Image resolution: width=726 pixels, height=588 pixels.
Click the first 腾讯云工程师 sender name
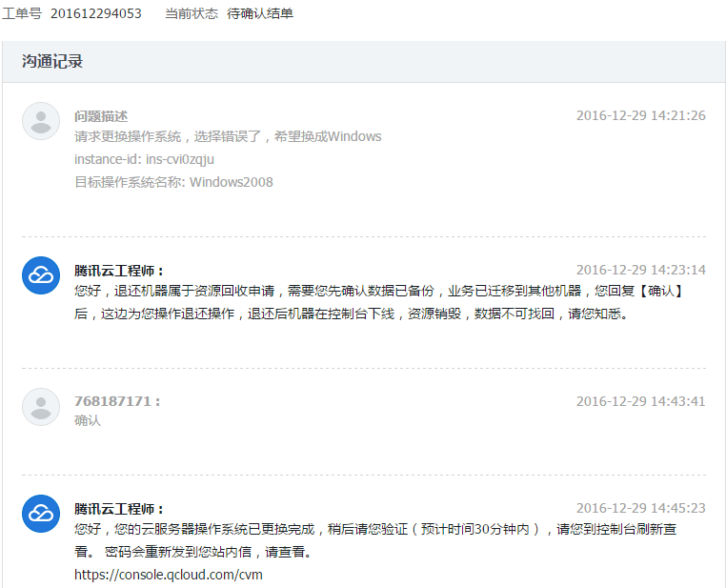119,271
